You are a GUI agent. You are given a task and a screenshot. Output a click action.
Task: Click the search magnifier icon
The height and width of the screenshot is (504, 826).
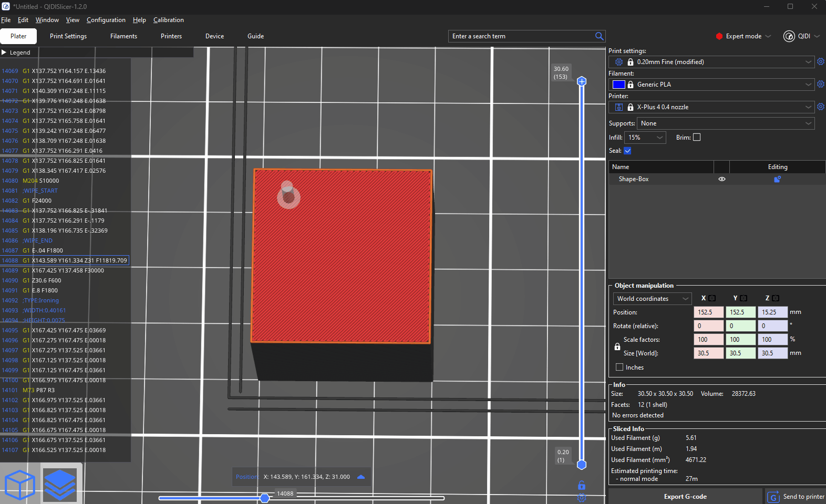(599, 36)
